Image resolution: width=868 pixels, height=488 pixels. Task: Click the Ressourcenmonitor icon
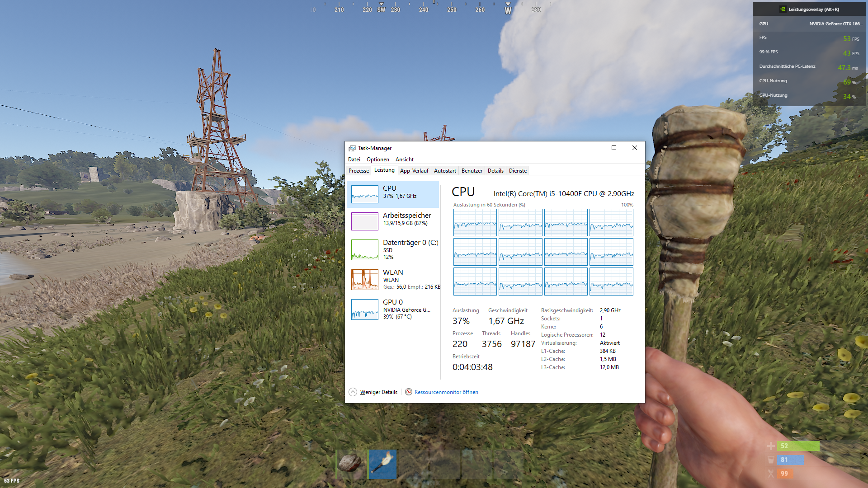[x=409, y=392]
